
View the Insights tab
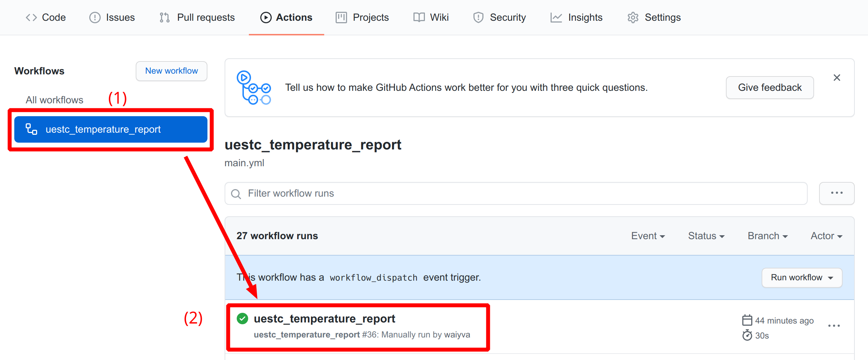576,17
